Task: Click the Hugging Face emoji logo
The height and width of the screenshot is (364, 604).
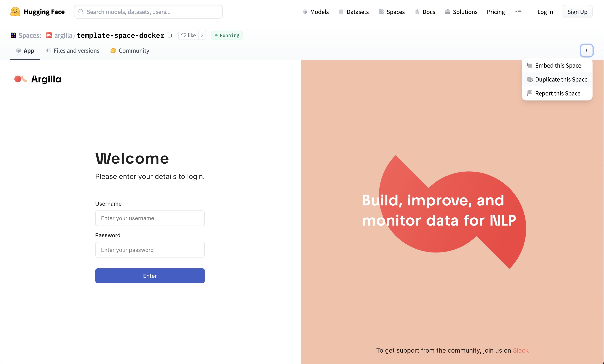Action: pos(15,12)
